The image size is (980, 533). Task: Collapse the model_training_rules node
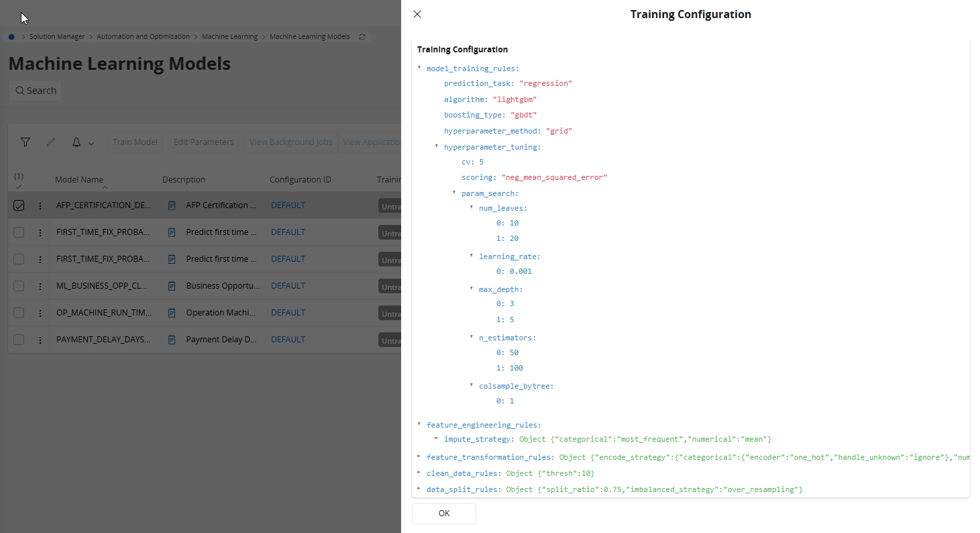point(419,68)
